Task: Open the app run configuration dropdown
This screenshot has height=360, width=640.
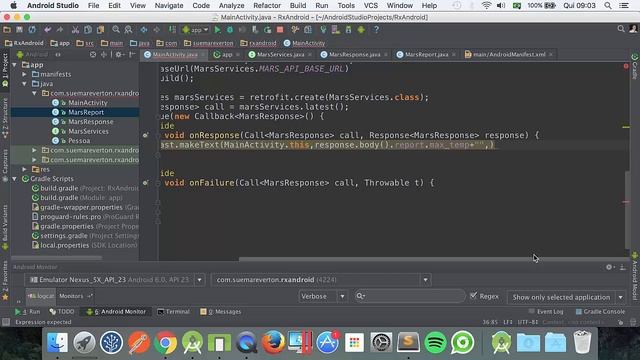Action: pyautogui.click(x=196, y=30)
